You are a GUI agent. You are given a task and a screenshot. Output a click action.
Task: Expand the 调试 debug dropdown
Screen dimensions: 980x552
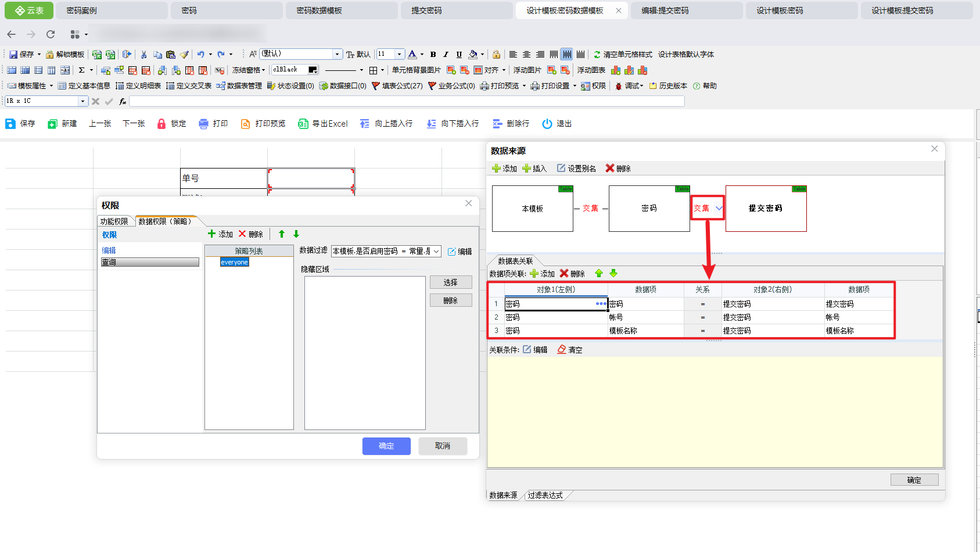click(x=629, y=86)
